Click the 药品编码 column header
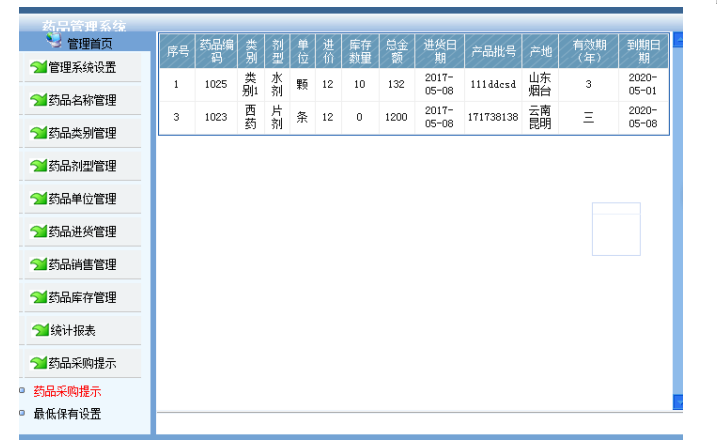 pyautogui.click(x=216, y=51)
